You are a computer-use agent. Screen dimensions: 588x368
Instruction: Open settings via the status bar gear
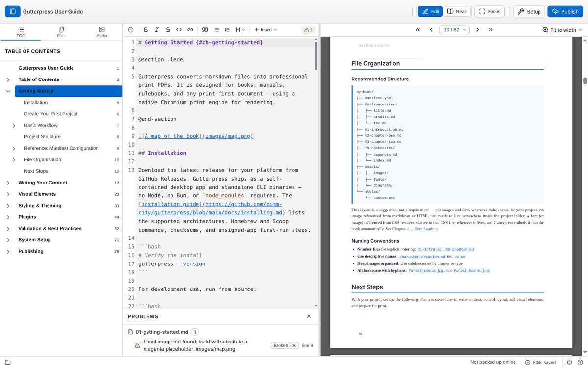(x=570, y=362)
